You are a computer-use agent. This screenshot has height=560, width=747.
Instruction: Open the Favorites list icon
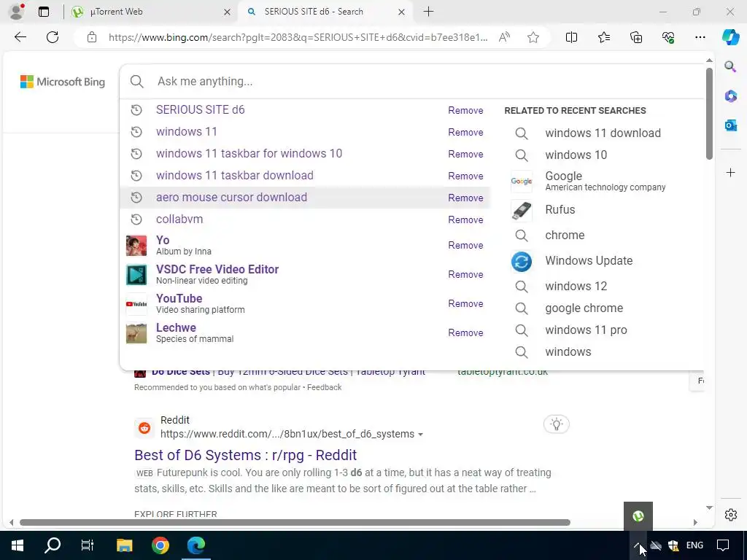[x=603, y=37]
